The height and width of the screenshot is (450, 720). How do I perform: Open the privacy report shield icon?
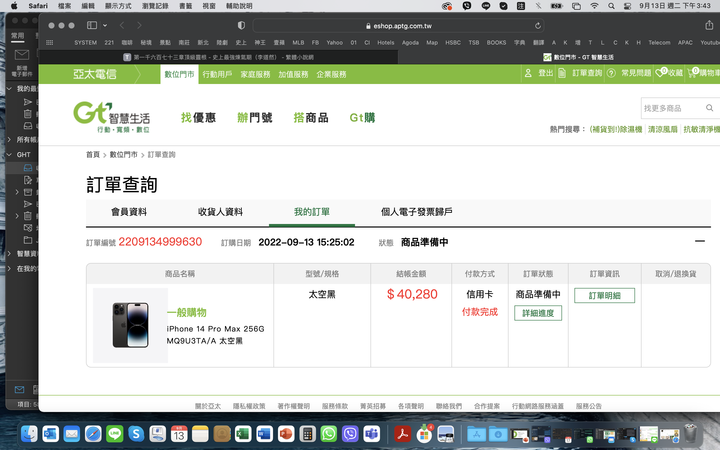point(241,25)
